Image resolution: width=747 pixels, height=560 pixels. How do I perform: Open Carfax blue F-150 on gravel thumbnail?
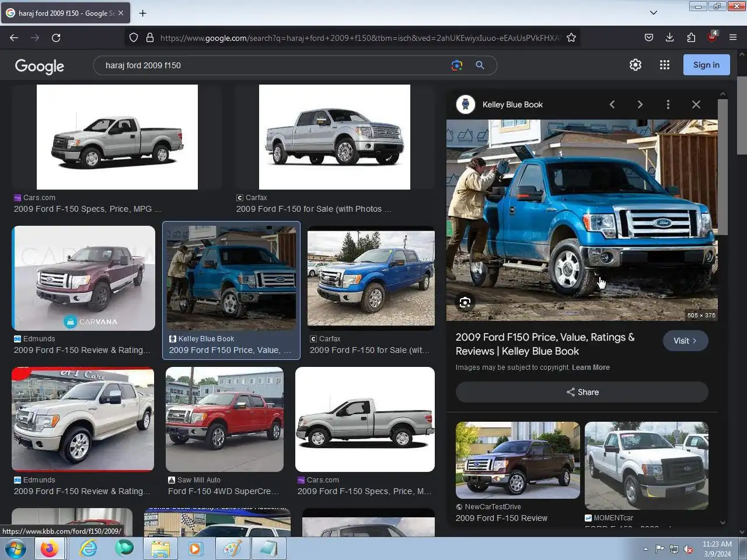click(x=371, y=278)
